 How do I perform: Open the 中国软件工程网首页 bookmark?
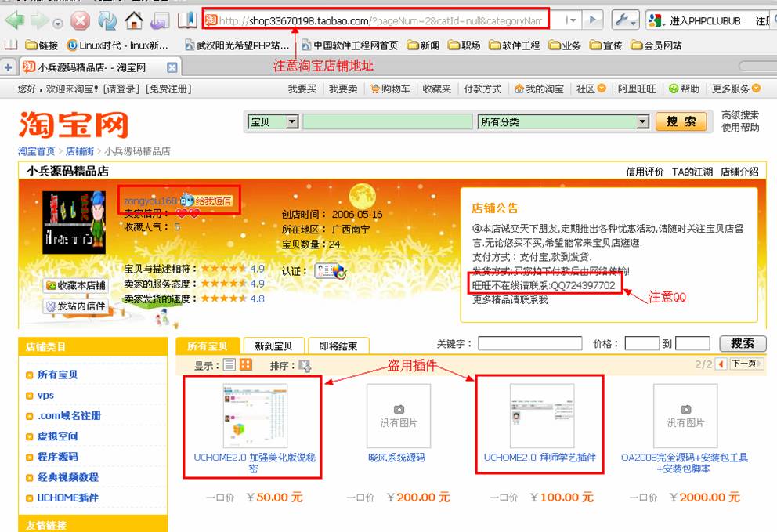click(x=349, y=45)
